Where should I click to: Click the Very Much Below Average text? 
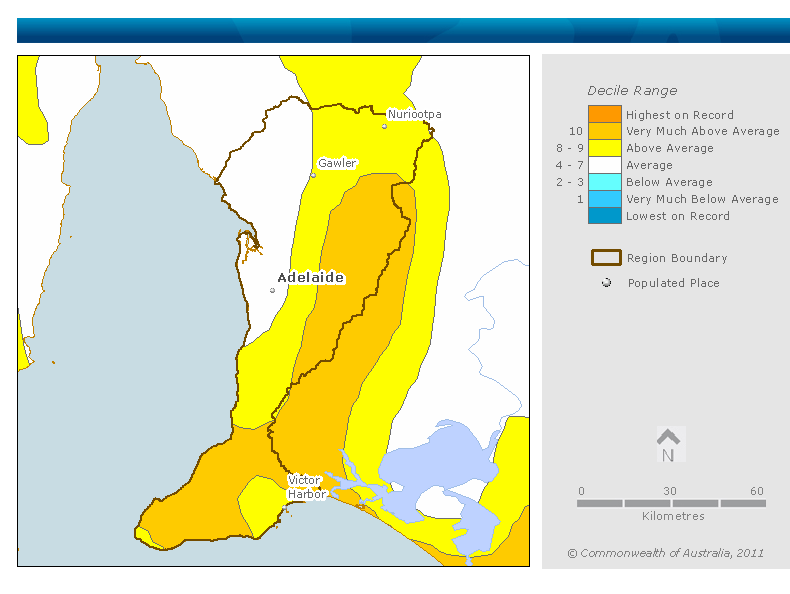coord(702,199)
